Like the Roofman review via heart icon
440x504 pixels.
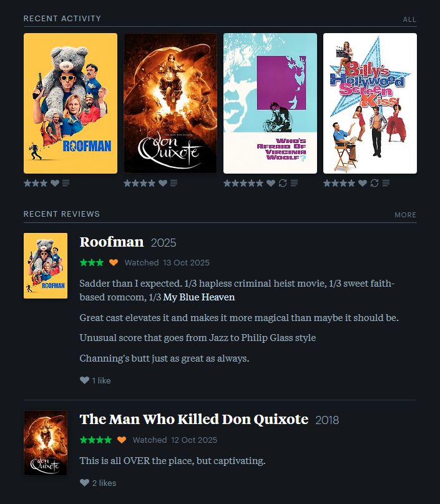(84, 380)
